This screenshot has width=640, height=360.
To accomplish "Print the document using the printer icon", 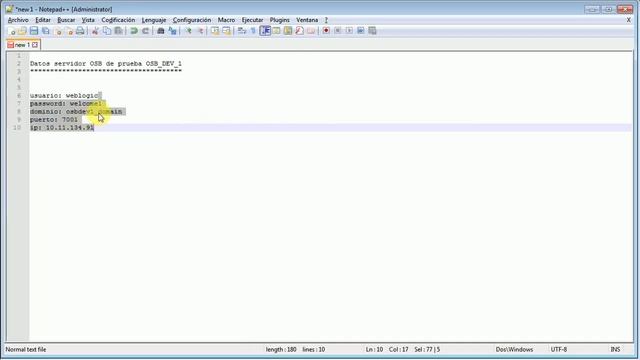I will tap(80, 31).
